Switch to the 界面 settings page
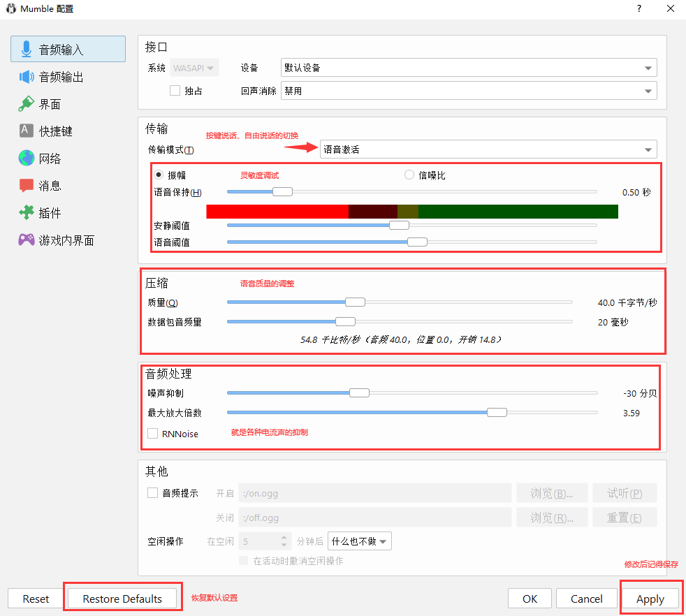 pyautogui.click(x=68, y=103)
